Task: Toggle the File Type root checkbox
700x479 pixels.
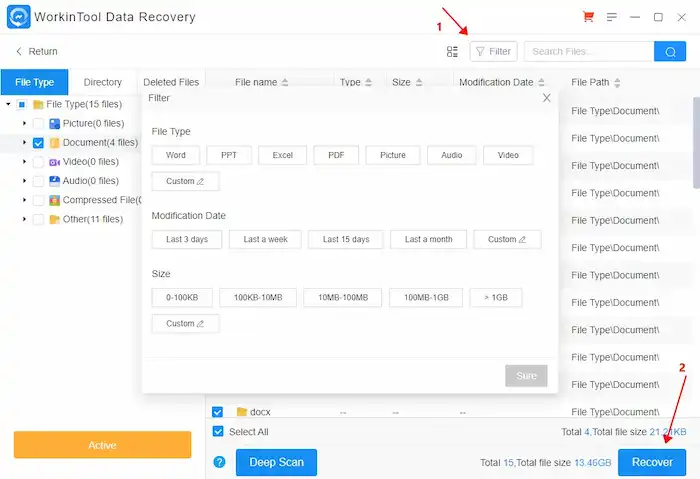Action: tap(21, 104)
